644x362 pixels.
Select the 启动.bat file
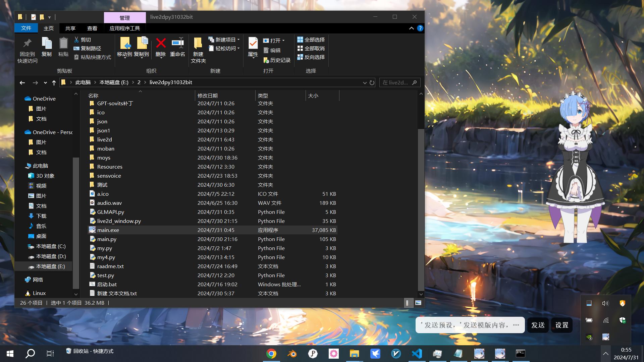[213, 285]
